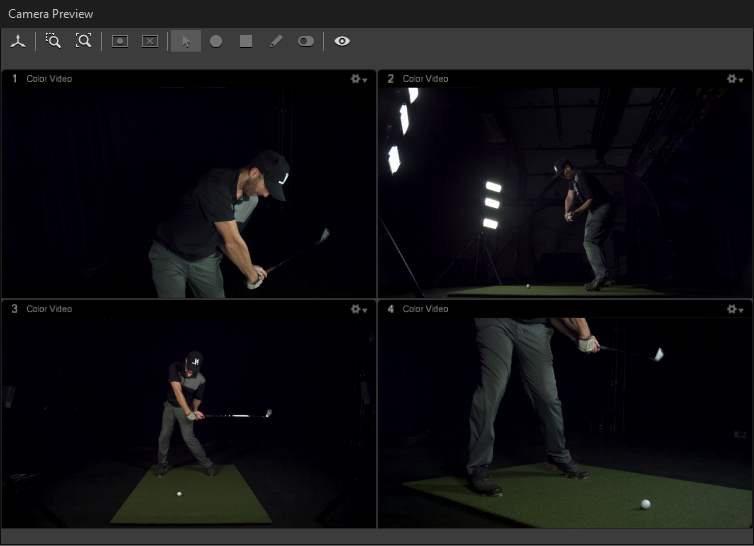Viewport: 754px width, 546px height.
Task: Select camera 3 front-facing golfer view
Action: coord(188,420)
